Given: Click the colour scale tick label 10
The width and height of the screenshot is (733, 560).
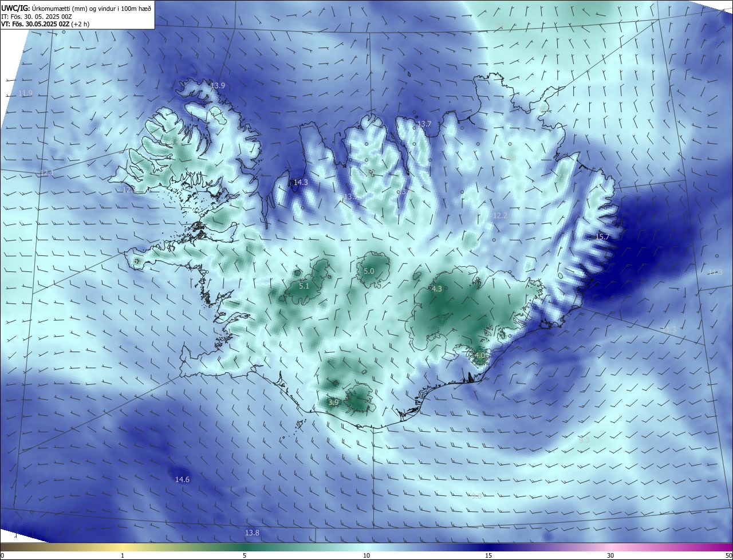Looking at the screenshot, I should 366,555.
